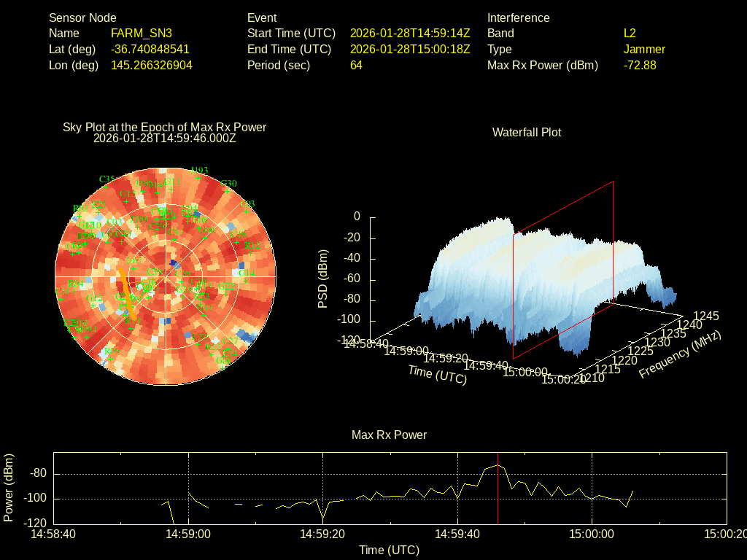Select the latitude value -36.740848541
Viewport: 747px width, 560px height.
(150, 49)
